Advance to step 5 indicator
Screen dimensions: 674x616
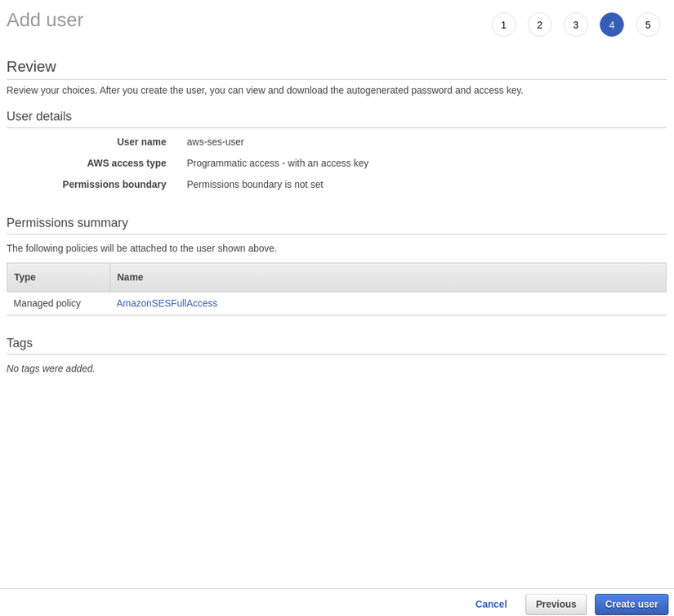coord(647,25)
